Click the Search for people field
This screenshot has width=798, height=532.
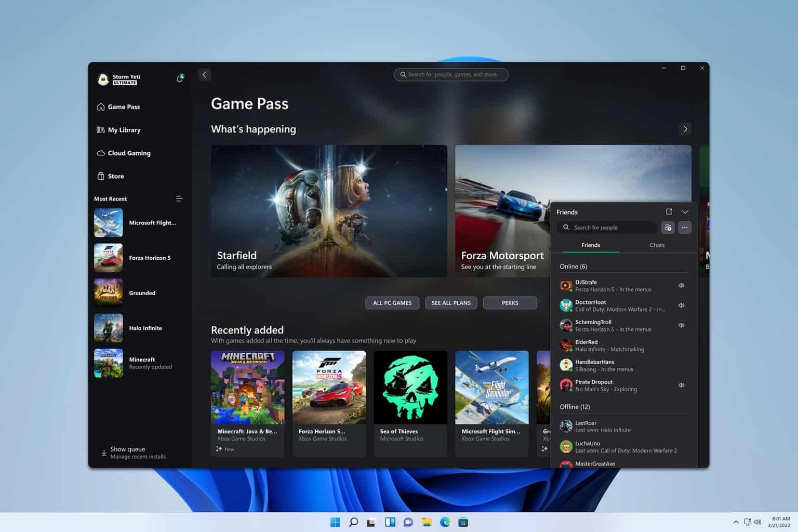607,228
